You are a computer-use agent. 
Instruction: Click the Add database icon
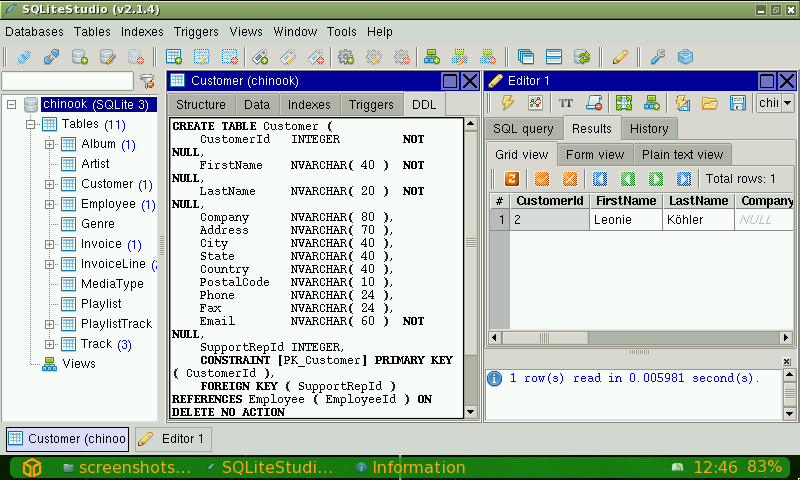coord(80,57)
